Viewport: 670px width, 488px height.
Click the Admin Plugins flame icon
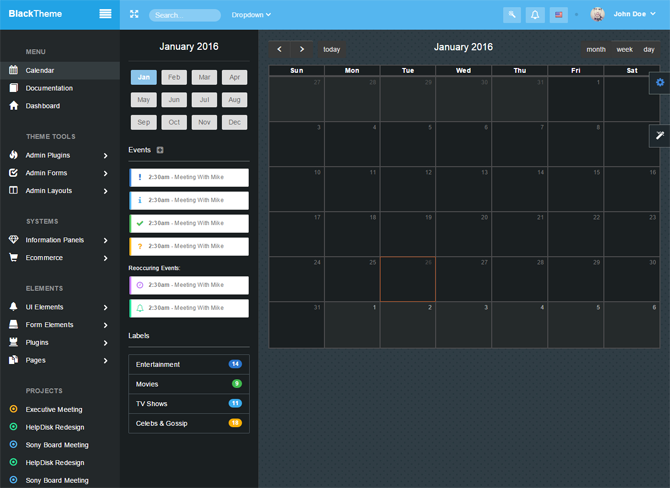coord(14,155)
